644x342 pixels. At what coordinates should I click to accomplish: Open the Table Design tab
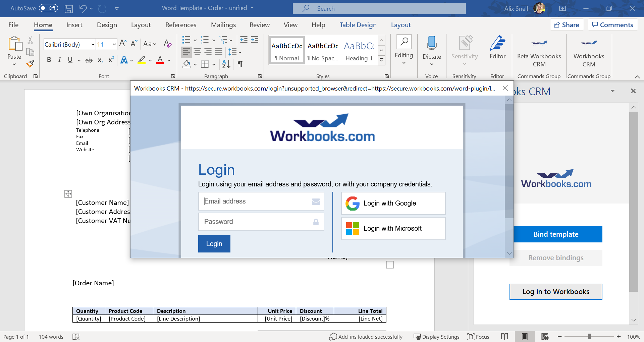click(x=358, y=25)
